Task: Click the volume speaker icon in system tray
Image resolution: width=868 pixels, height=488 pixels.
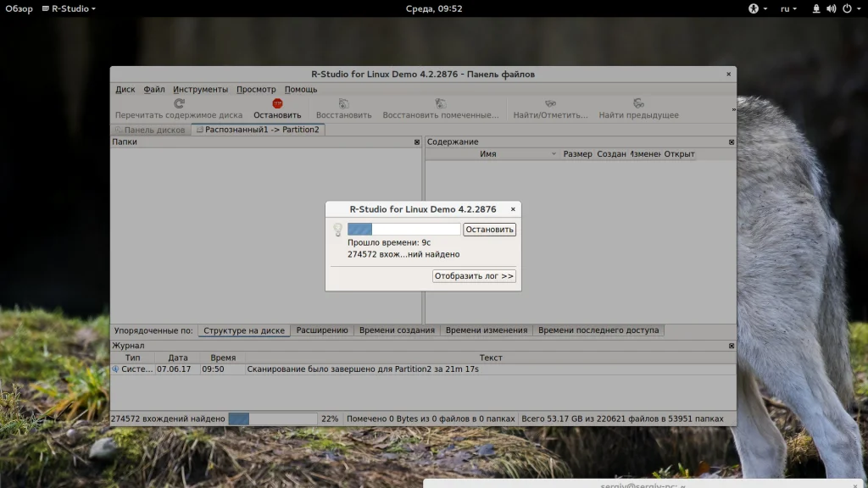Action: tap(831, 8)
